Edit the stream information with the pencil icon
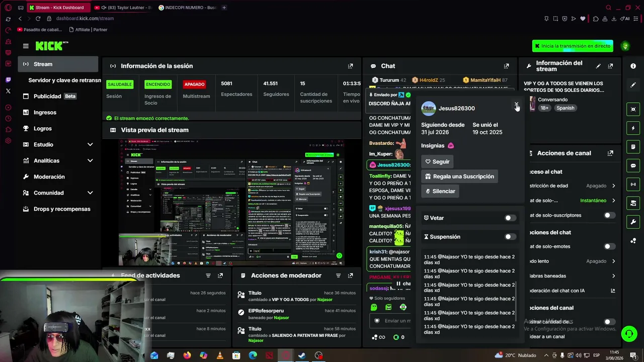Screen dimensions: 644x362 [598, 66]
